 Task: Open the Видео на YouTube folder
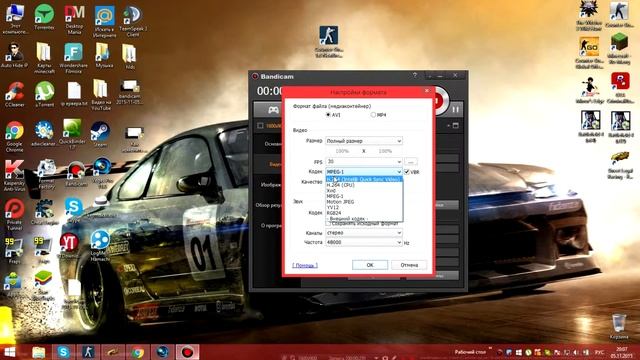100,95
